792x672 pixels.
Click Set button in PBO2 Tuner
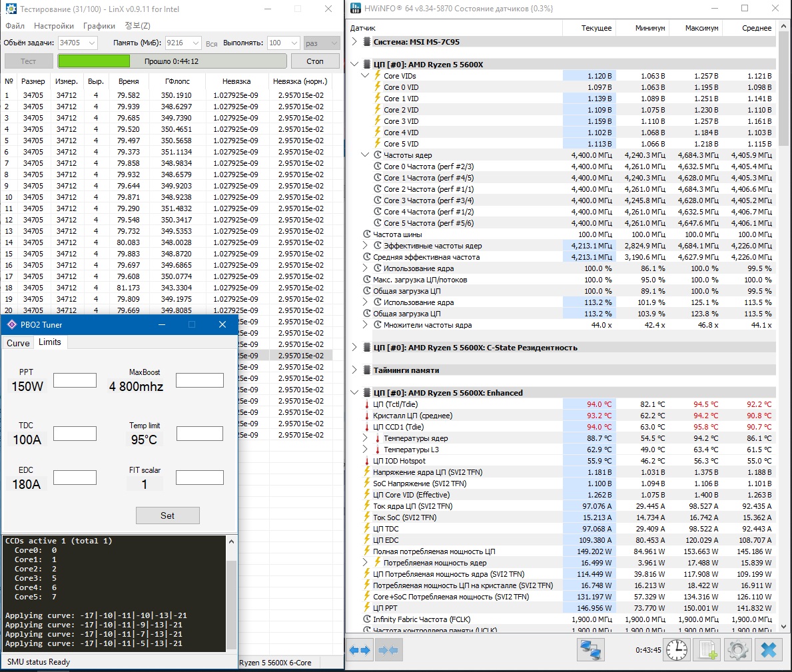coord(168,515)
